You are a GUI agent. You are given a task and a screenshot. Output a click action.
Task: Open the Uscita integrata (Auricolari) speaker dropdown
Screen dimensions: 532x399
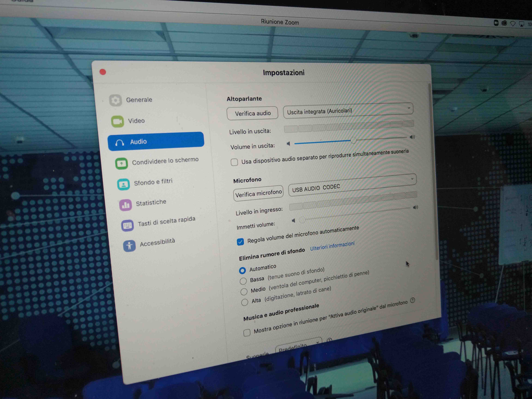click(348, 111)
